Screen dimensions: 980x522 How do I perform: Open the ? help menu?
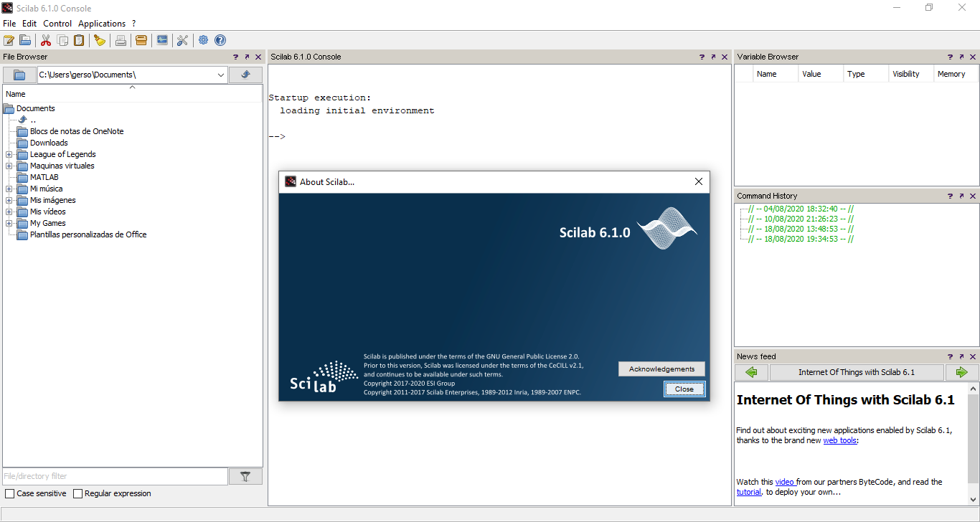[x=133, y=24]
